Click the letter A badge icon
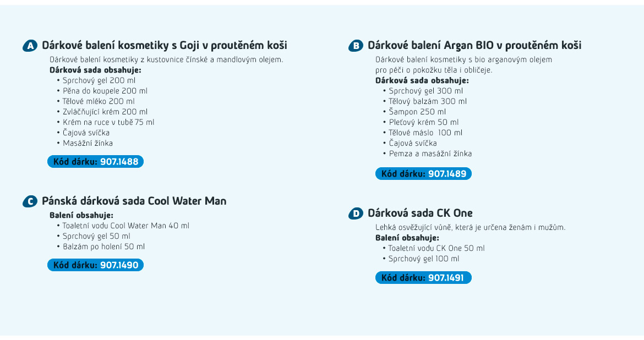The height and width of the screenshot is (340, 644). pos(30,46)
